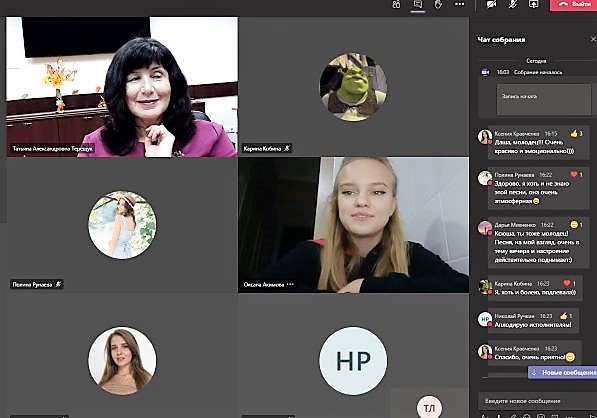Click the red leave call button
Viewport: 597px width, 418px height.
(573, 5)
